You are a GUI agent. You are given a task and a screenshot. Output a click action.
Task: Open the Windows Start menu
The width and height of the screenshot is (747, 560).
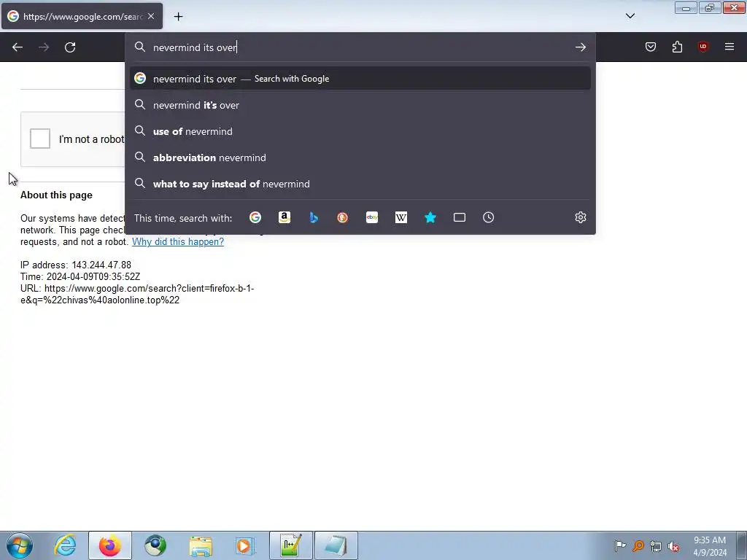pos(20,545)
